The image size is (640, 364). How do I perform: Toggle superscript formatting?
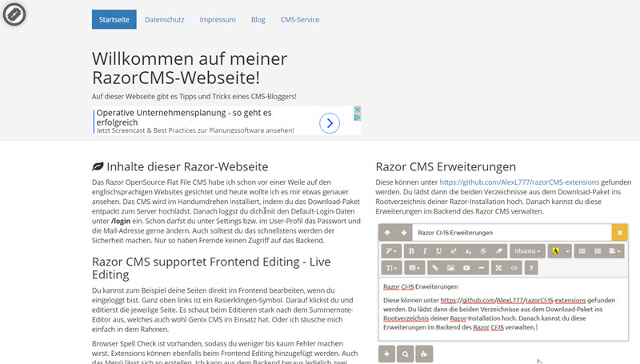pyautogui.click(x=453, y=251)
